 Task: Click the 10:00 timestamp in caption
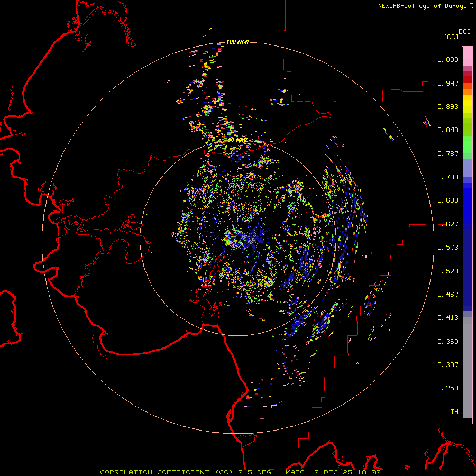pos(369,472)
